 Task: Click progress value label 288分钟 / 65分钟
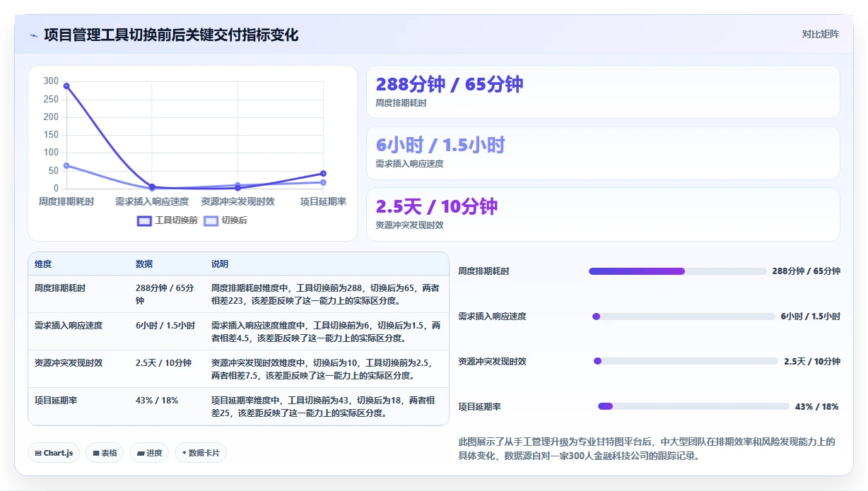(807, 271)
